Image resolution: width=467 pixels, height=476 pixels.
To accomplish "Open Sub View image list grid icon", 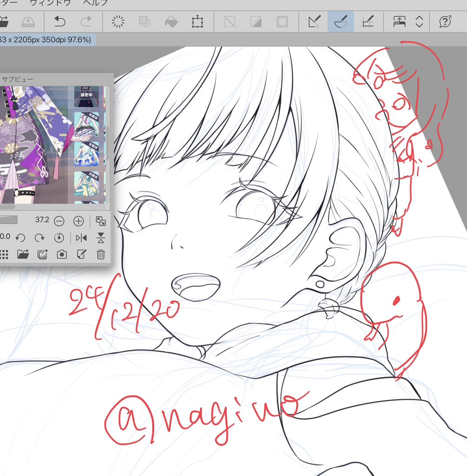I will (4, 254).
